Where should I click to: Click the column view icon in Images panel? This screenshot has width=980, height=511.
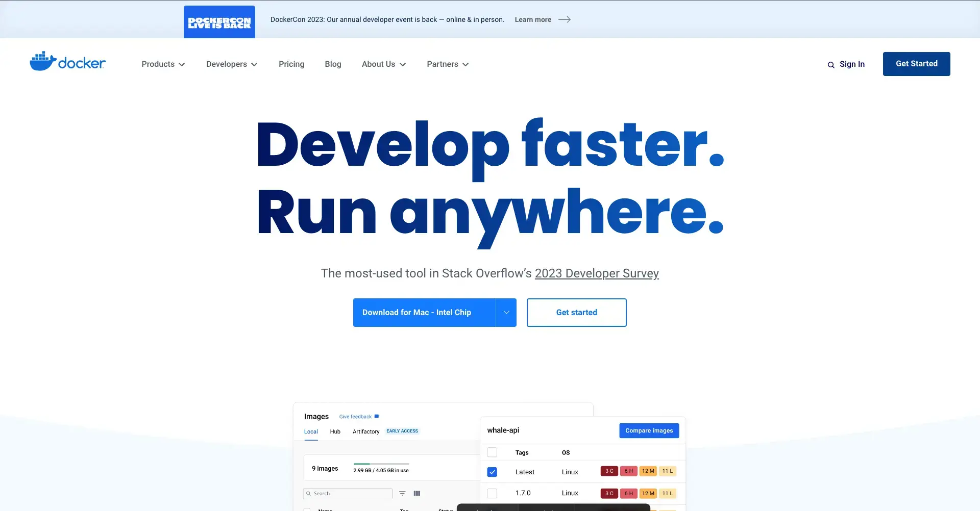(417, 493)
